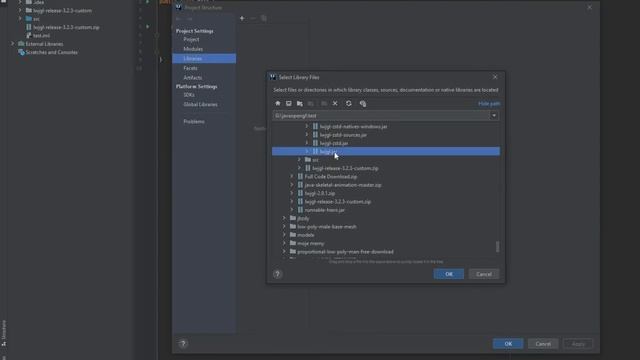Select lwjgl-zstd-sources.jar
Viewport: 640px width, 360px height.
[343, 135]
